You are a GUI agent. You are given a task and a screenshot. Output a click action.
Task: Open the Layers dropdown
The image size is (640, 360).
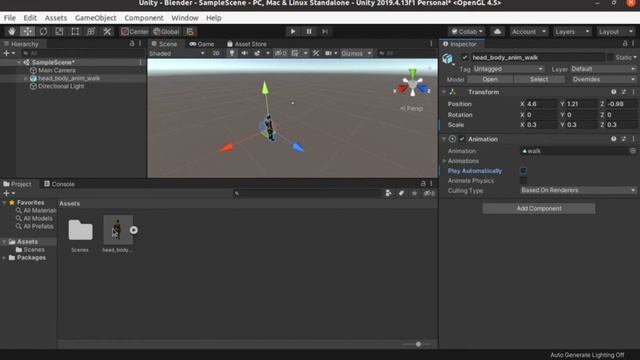coord(572,31)
